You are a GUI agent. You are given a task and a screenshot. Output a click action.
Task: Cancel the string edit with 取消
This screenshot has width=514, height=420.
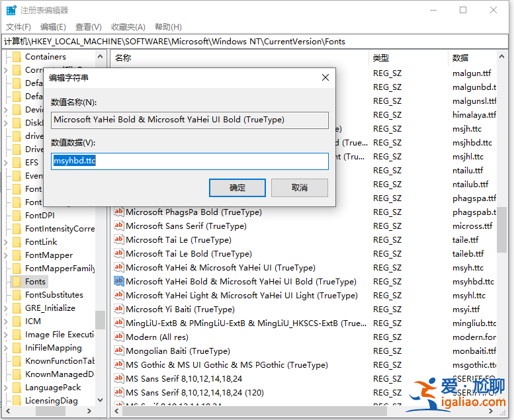[300, 188]
